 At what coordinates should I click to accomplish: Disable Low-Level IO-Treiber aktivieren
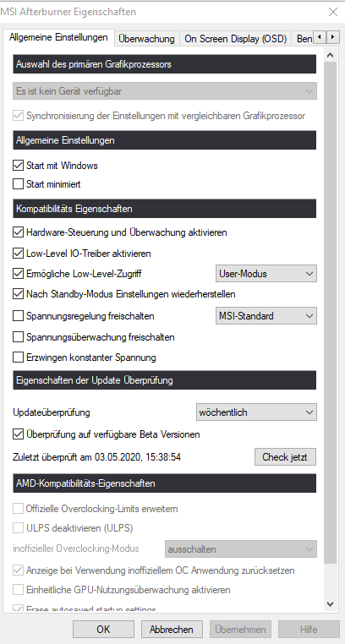[x=18, y=254]
